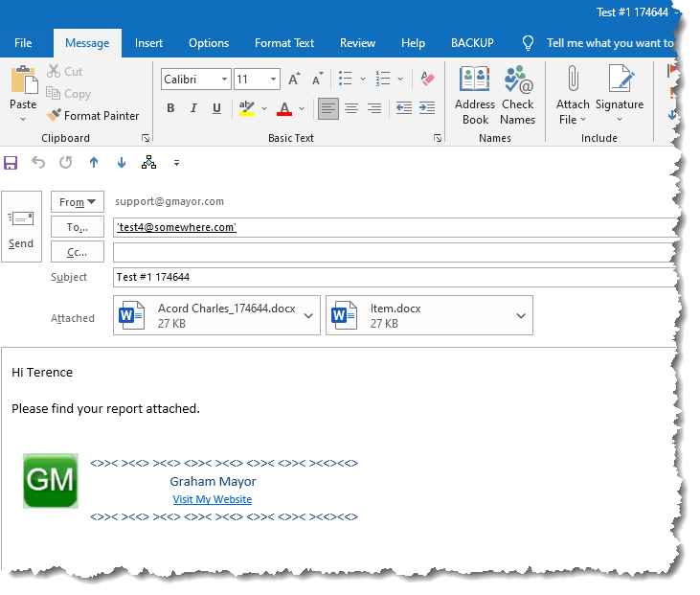Click the Tell me lightbulb icon

pos(529,43)
